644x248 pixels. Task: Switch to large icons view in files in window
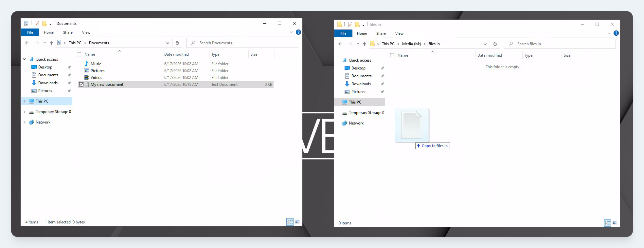(615, 223)
